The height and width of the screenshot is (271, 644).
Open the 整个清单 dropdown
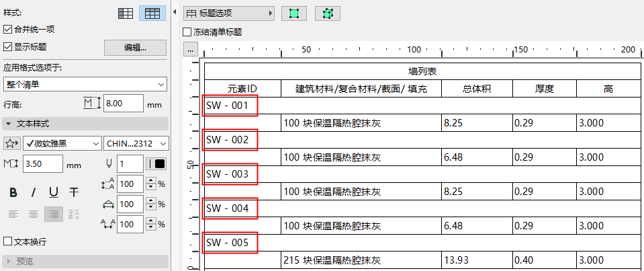click(x=85, y=84)
